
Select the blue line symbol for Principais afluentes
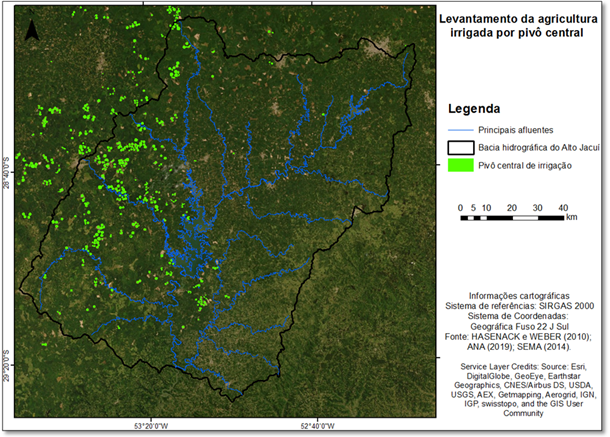point(461,130)
